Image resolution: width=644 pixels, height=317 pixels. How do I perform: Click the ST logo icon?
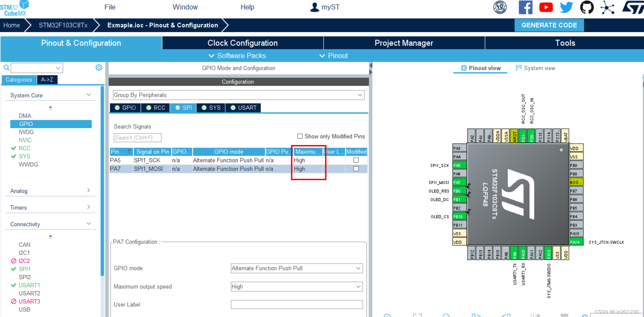pos(633,7)
